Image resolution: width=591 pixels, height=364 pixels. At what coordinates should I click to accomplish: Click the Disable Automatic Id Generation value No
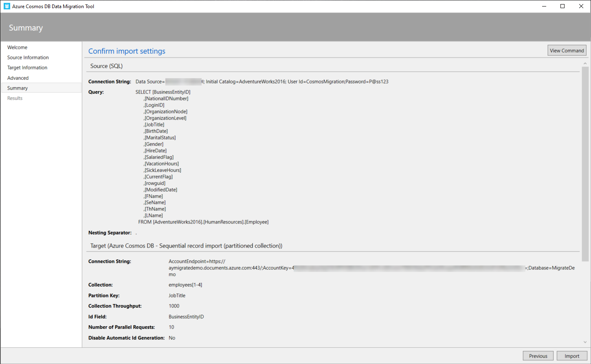pyautogui.click(x=172, y=338)
